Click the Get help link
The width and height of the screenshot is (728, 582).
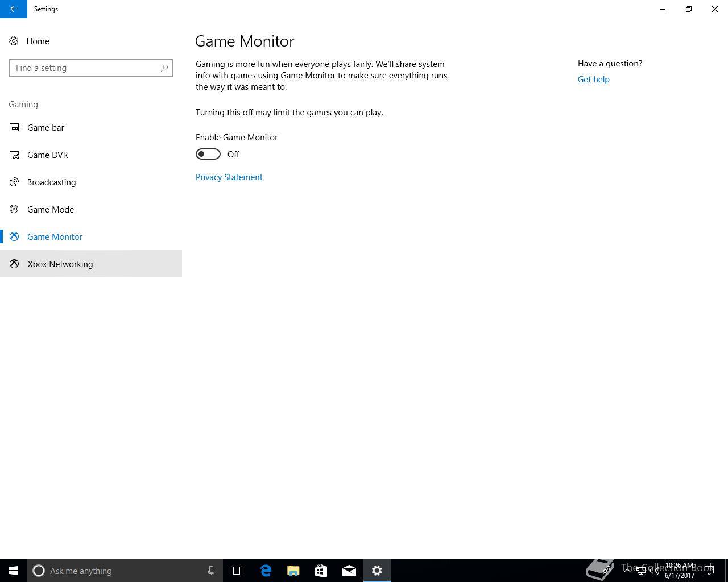(594, 80)
